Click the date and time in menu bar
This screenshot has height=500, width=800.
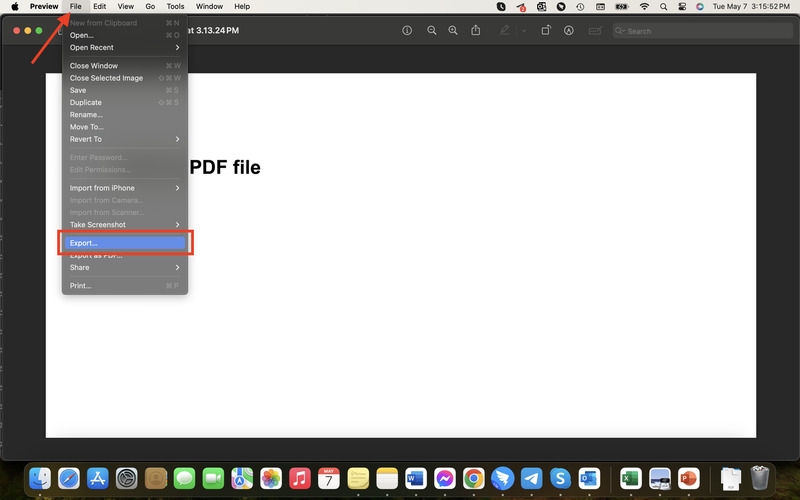(x=751, y=7)
